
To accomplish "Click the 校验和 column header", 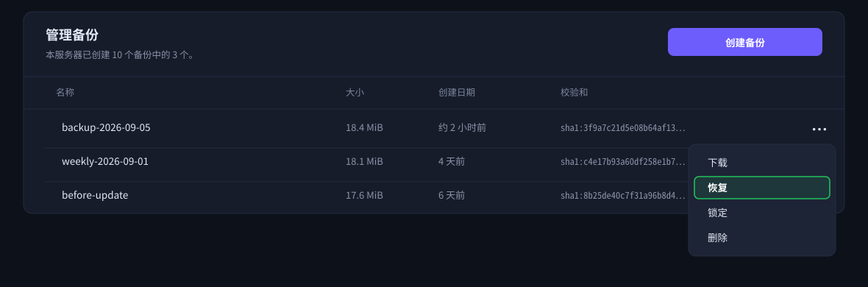I will coord(574,93).
